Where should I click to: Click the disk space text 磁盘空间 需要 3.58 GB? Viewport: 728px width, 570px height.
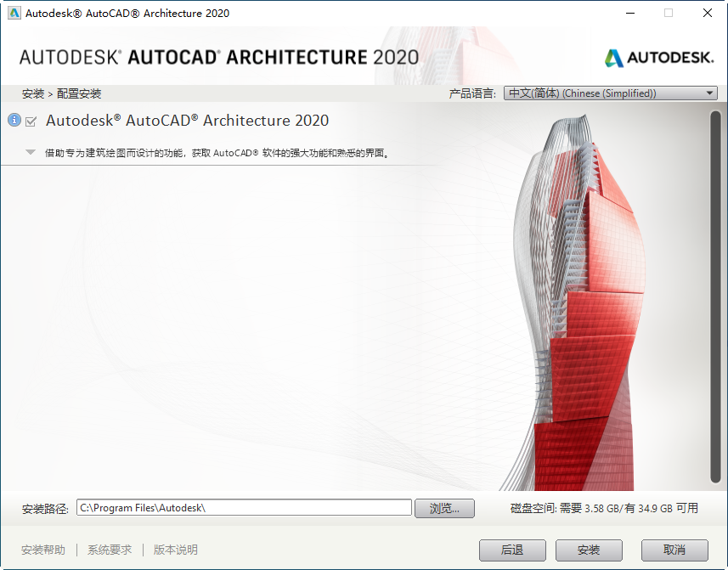point(604,508)
